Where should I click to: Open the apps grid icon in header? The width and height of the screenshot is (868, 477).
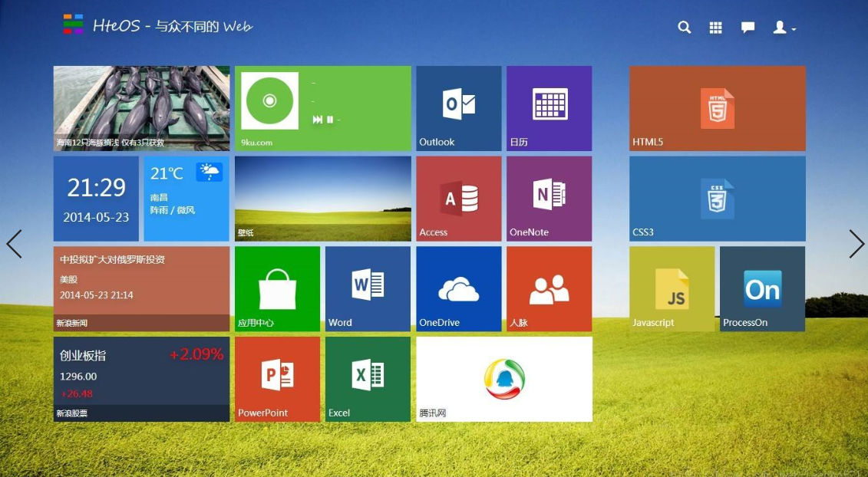(716, 28)
